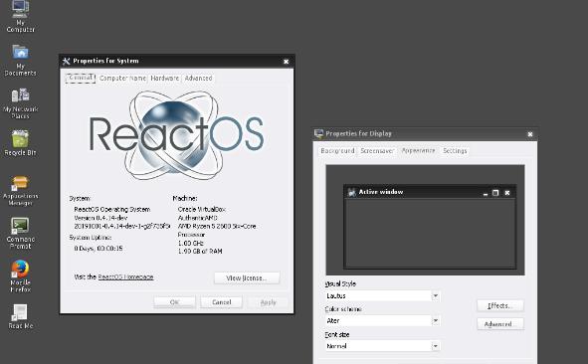
Task: Follow the ReactOS Homepage link
Action: (x=125, y=277)
